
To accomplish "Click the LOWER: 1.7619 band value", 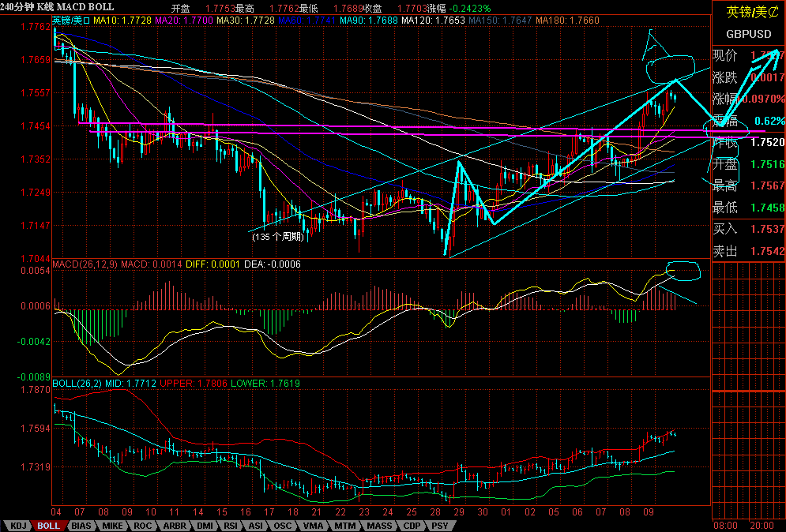I will pos(265,384).
